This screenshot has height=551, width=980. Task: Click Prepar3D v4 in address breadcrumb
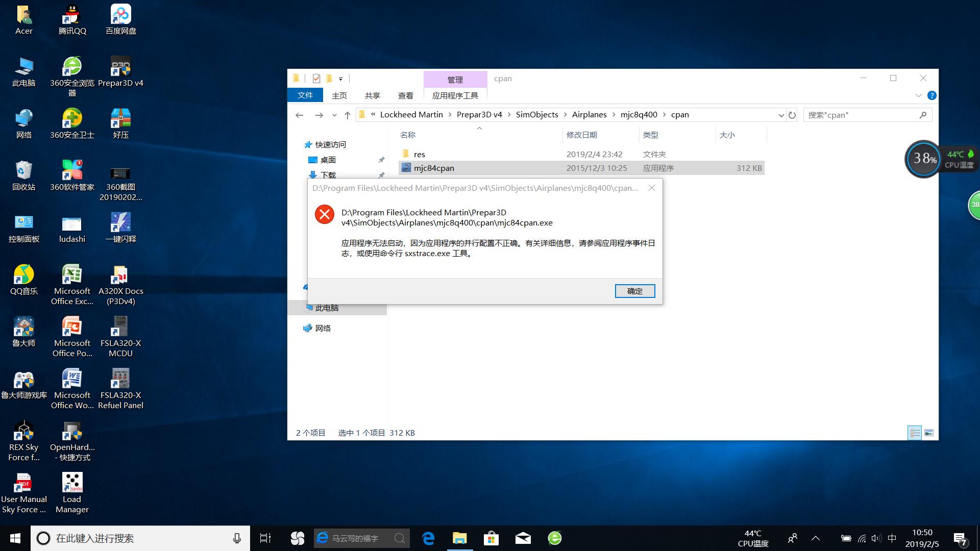[479, 115]
